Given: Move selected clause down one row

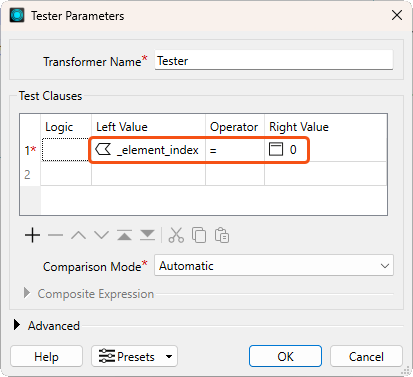Looking at the screenshot, I should [101, 235].
